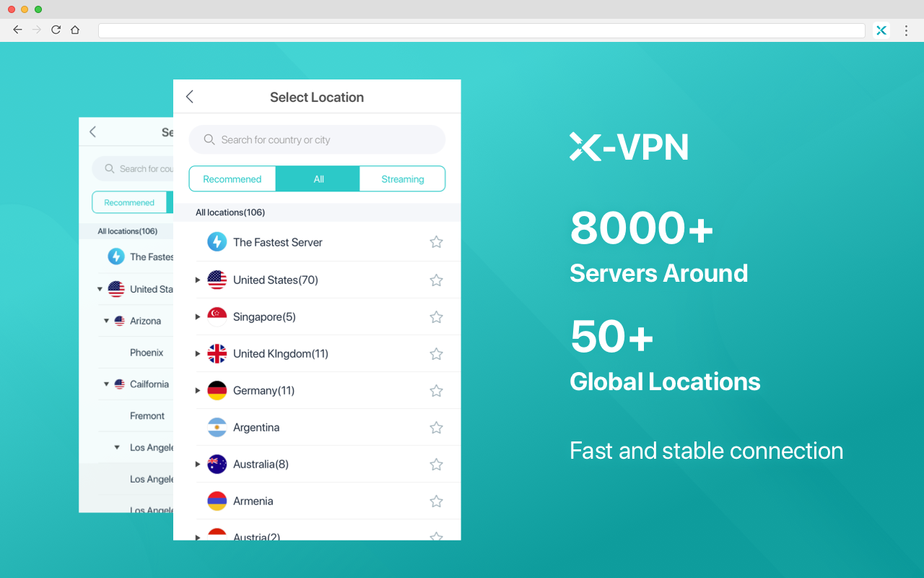The image size is (924, 578).
Task: Click the United Kingdom flag icon
Action: pyautogui.click(x=217, y=353)
